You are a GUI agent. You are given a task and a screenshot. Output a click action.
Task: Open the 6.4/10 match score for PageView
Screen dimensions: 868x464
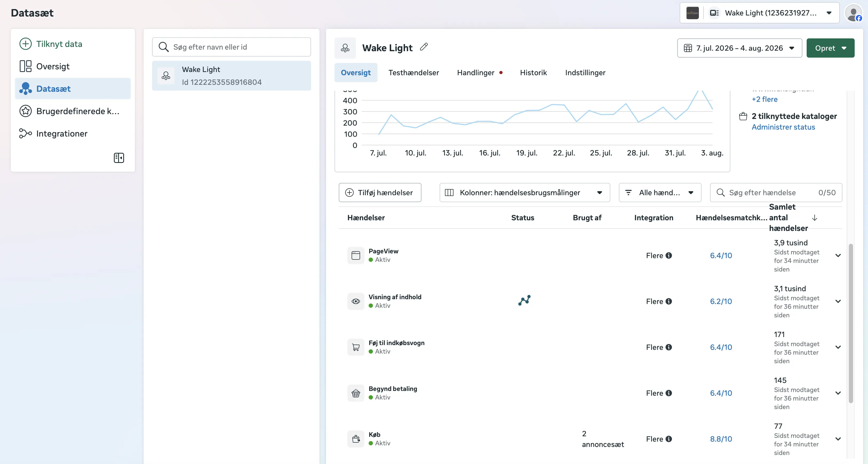[721, 255]
